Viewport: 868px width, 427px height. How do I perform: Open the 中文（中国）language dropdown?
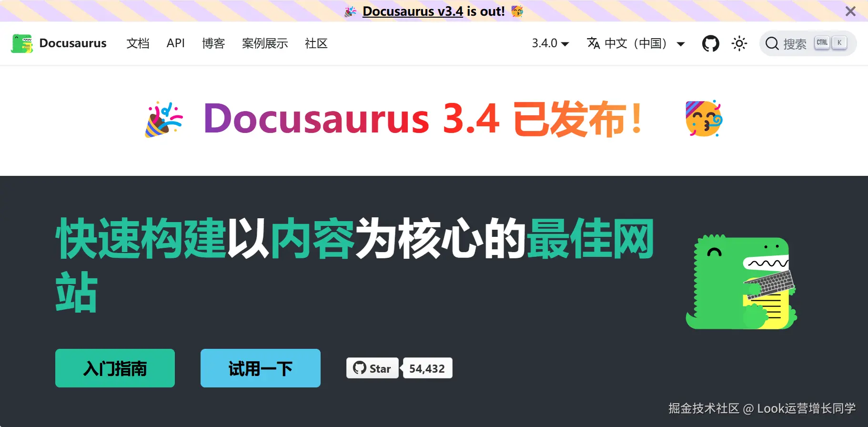tap(636, 43)
